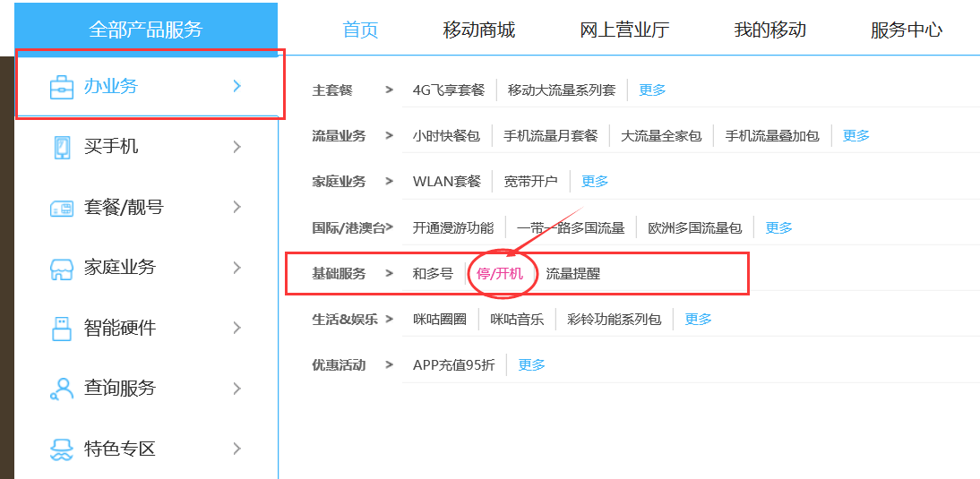This screenshot has width=980, height=479.
Task: Expand the 办业务 chevron arrow
Action: [236, 86]
